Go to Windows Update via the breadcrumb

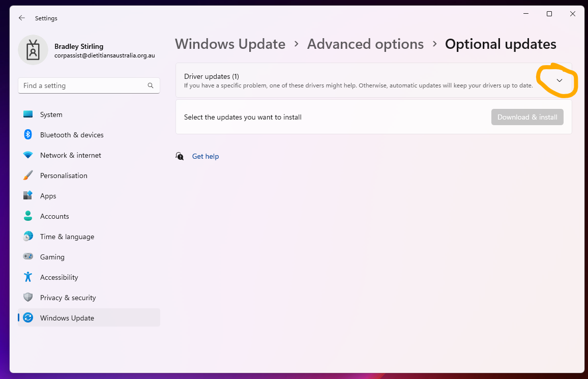(x=230, y=44)
